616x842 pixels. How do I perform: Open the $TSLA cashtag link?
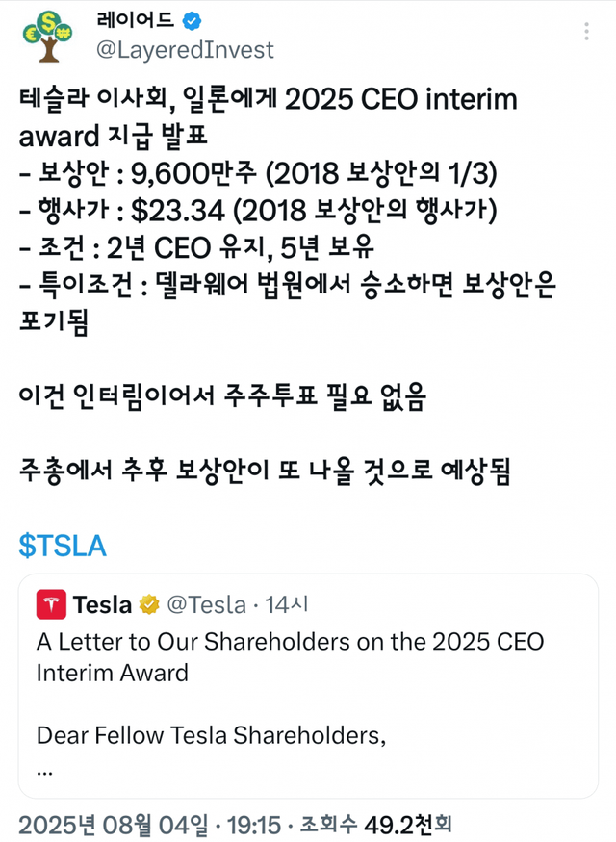pyautogui.click(x=63, y=546)
